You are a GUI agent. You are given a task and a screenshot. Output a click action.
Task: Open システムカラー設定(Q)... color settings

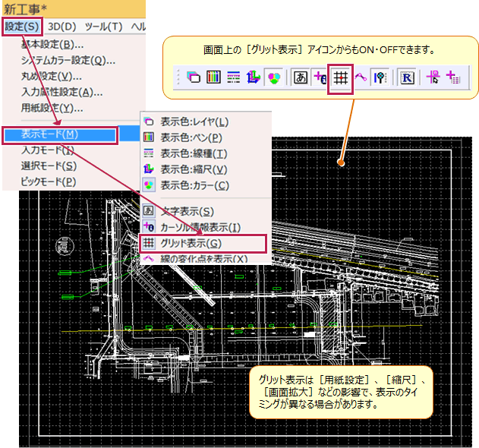coord(68,60)
